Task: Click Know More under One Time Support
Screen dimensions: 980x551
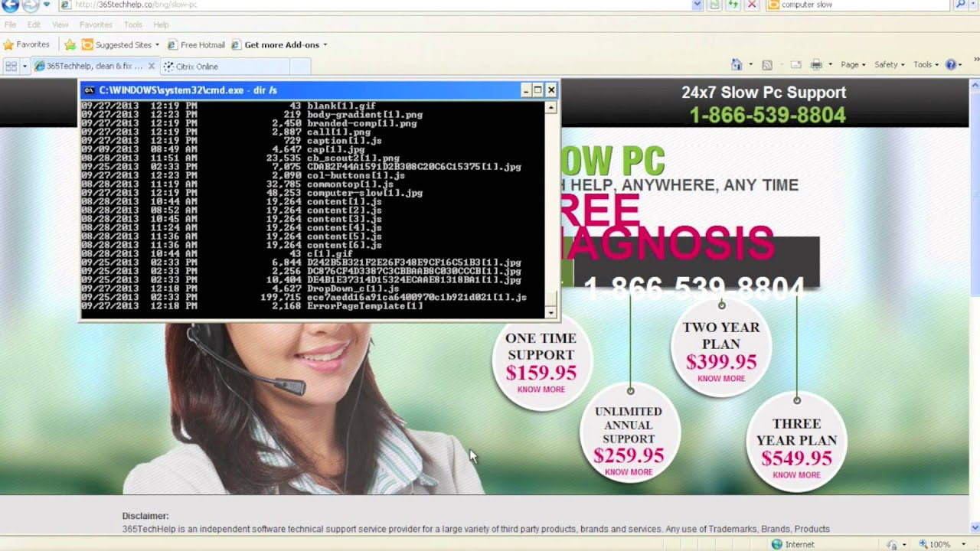Action: [x=541, y=390]
